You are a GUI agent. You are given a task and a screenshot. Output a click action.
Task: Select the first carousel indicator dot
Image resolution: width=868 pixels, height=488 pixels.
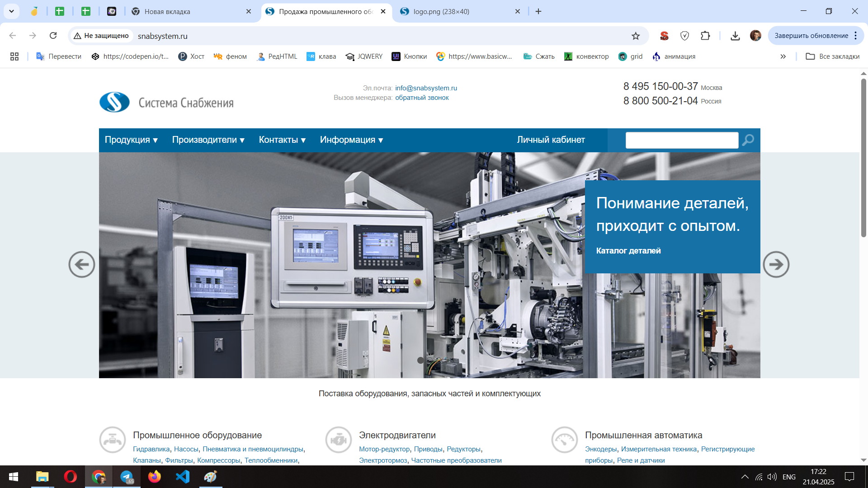tap(420, 360)
